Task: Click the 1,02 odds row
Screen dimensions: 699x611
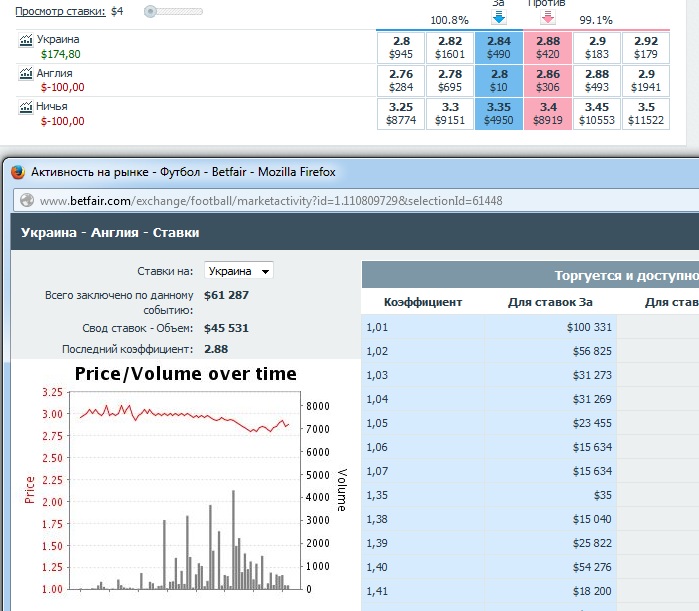Action: (x=530, y=351)
